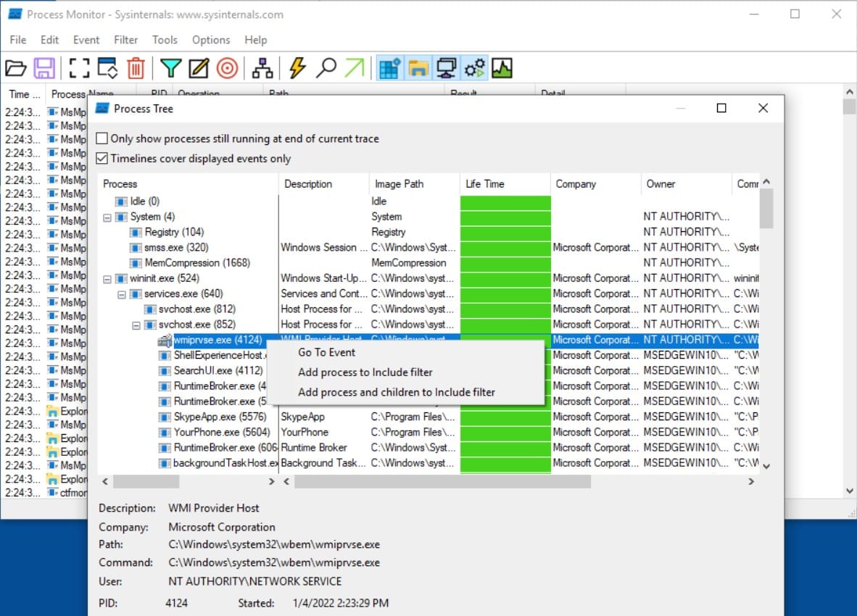
Task: Click the process tree vertical scrollbar down arrow
Action: (x=766, y=467)
